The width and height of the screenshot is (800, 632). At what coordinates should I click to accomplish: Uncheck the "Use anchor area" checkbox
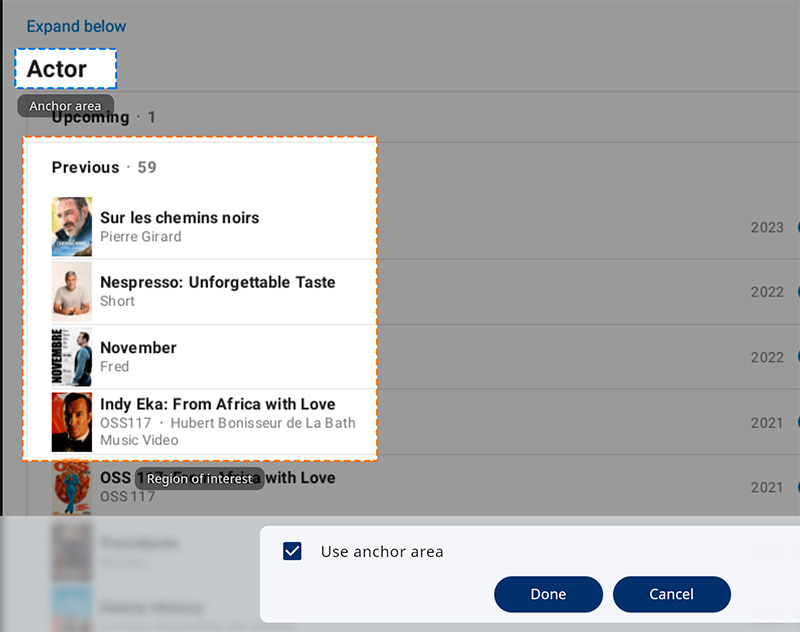pyautogui.click(x=292, y=551)
